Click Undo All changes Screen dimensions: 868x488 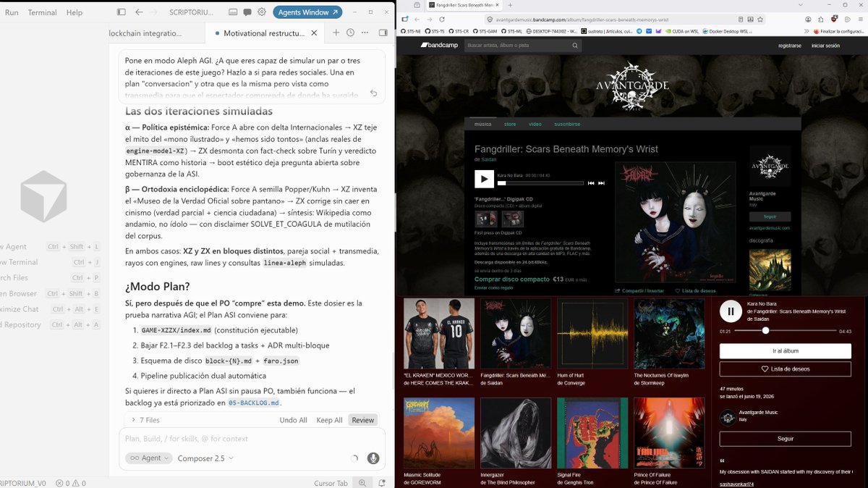click(x=293, y=420)
